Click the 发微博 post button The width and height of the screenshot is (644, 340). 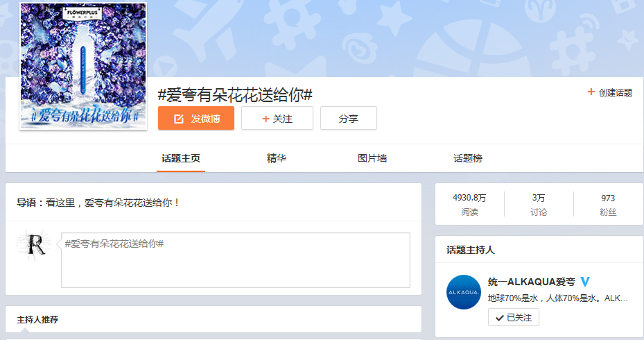(x=196, y=119)
